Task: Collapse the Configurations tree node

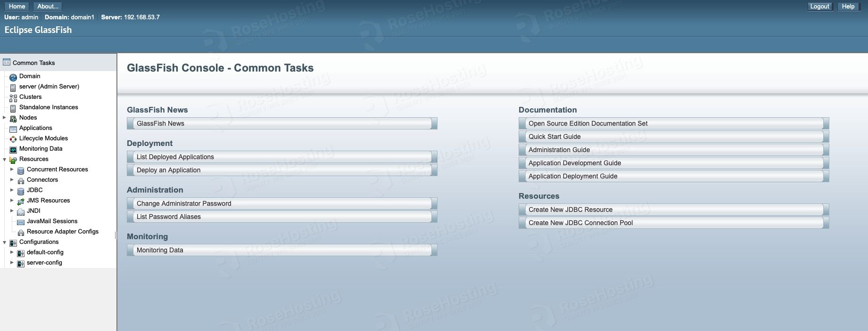Action: 4,242
